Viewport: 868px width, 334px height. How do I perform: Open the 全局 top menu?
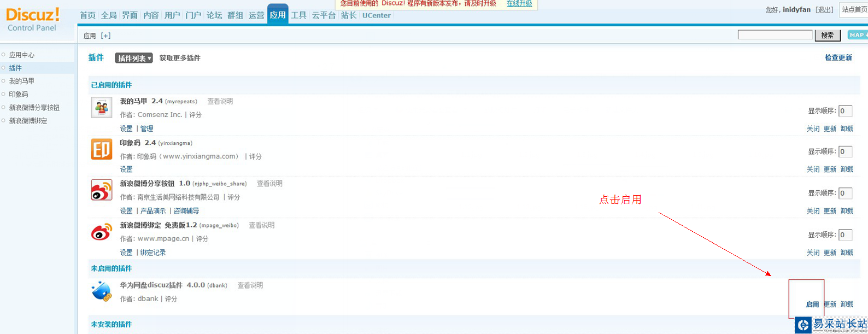tap(109, 15)
